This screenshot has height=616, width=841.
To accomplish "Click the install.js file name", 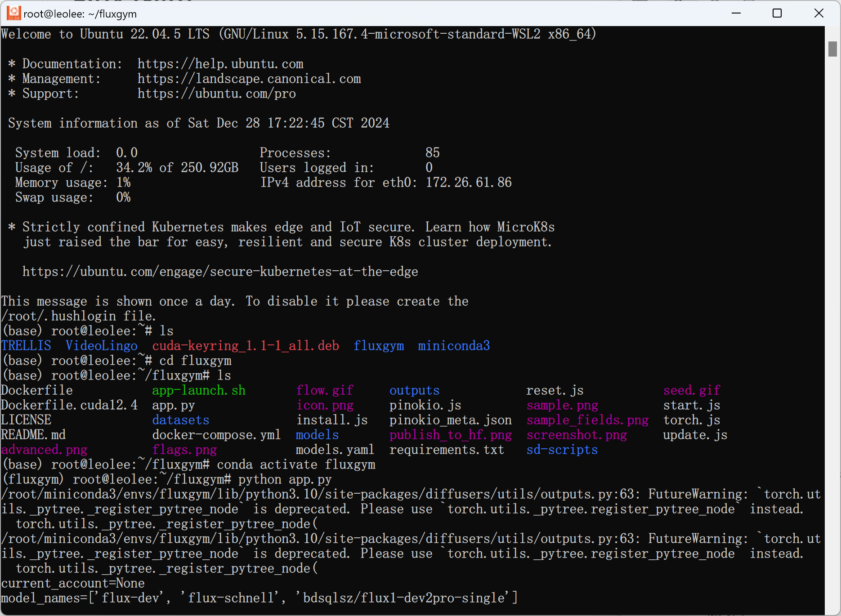I will pyautogui.click(x=332, y=420).
